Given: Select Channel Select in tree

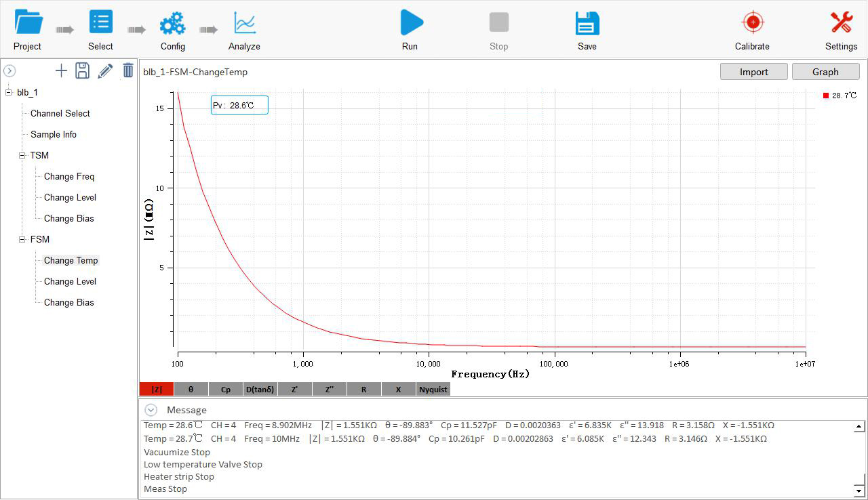Looking at the screenshot, I should click(60, 113).
